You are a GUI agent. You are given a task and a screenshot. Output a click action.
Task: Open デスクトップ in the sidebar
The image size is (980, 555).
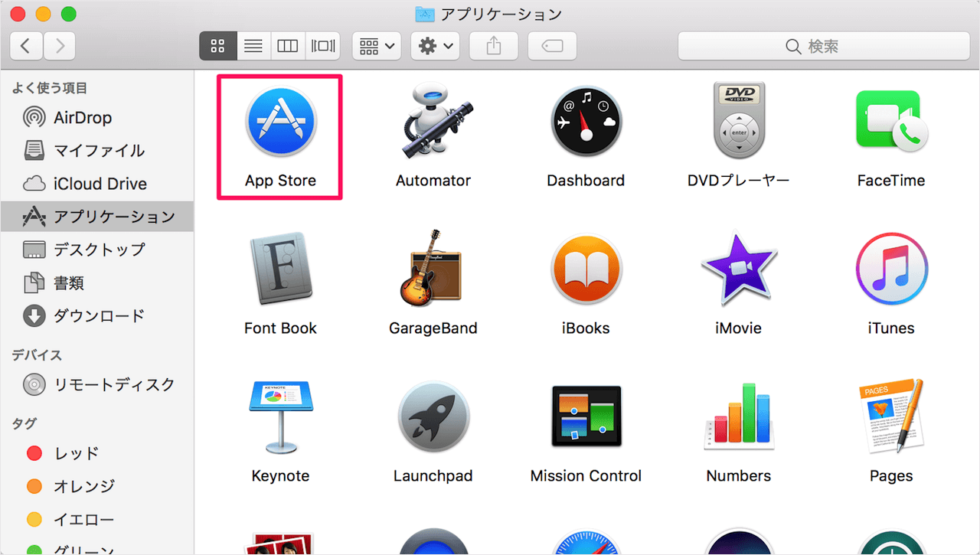(96, 250)
